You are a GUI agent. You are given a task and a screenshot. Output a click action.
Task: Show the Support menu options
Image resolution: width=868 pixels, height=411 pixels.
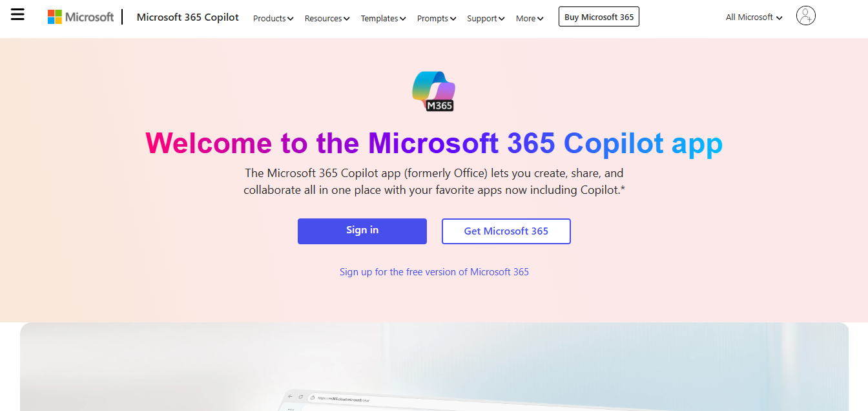click(x=486, y=18)
